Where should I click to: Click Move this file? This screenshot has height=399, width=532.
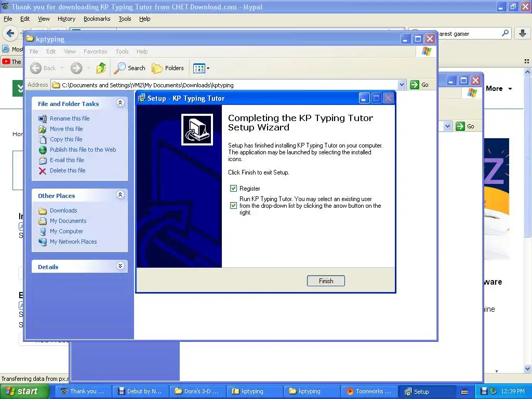[66, 129]
